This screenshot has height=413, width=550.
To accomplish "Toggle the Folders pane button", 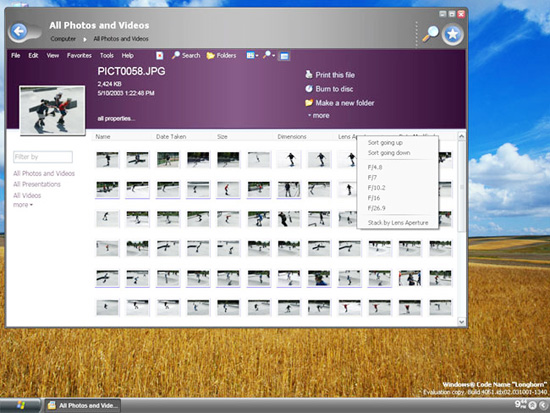I will pos(221,55).
